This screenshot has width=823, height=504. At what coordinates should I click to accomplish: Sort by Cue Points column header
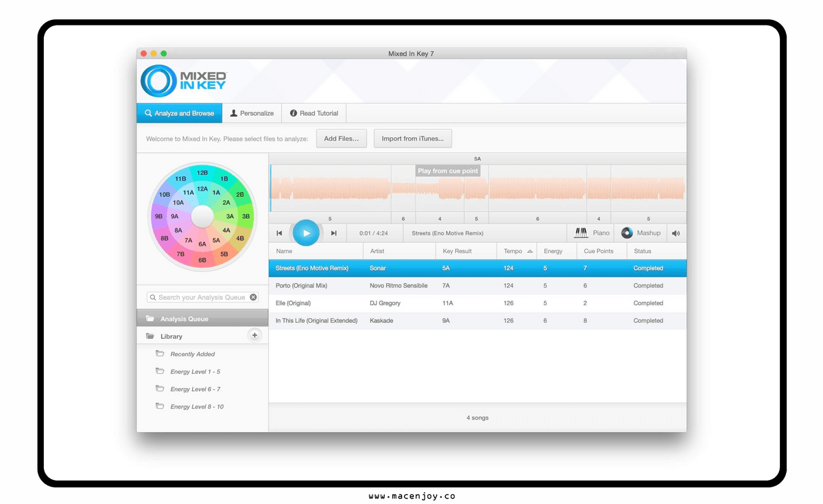(601, 251)
